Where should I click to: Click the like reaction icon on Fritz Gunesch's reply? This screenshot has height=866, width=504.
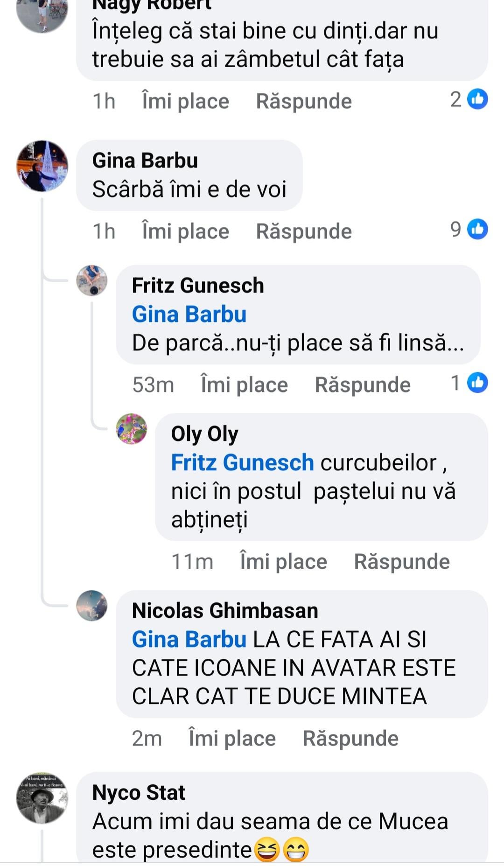[477, 383]
